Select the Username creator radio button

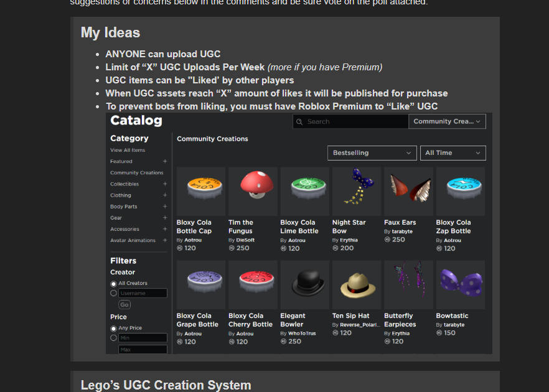[x=113, y=293]
